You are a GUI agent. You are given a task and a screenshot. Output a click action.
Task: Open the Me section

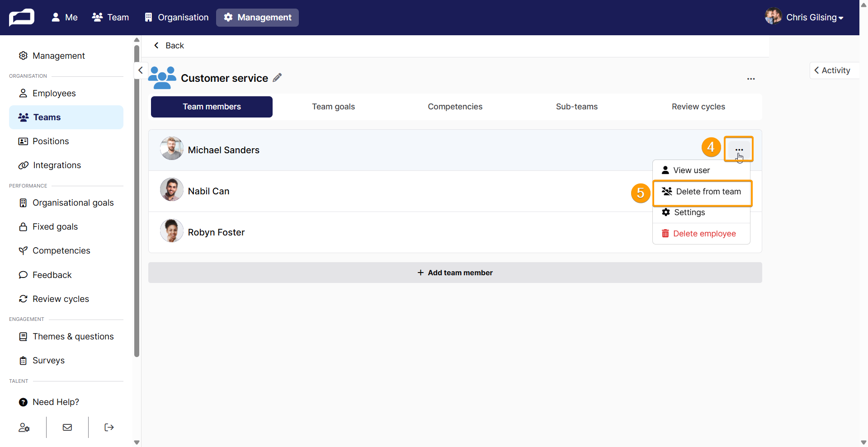click(64, 18)
